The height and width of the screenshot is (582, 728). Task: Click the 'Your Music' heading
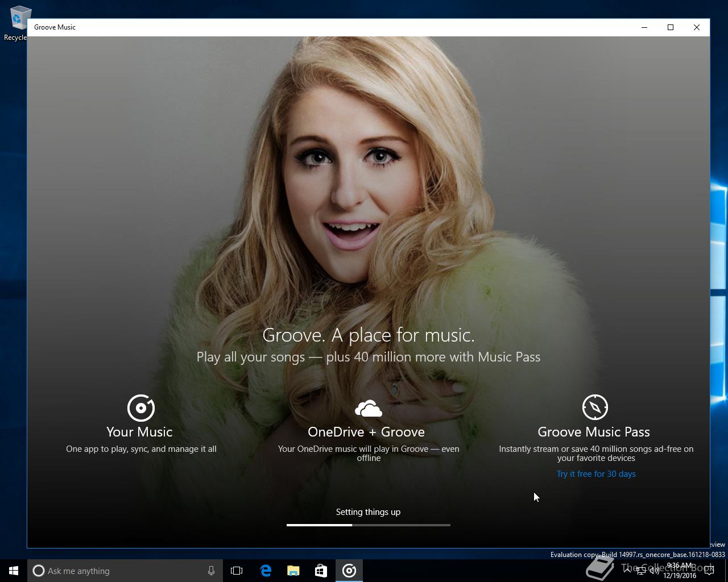139,432
